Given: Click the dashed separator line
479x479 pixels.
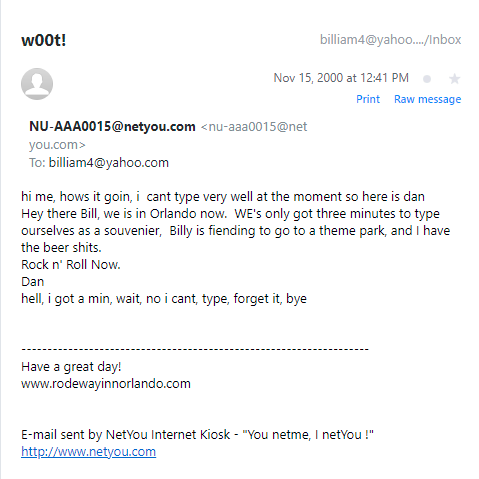Looking at the screenshot, I should tap(195, 349).
